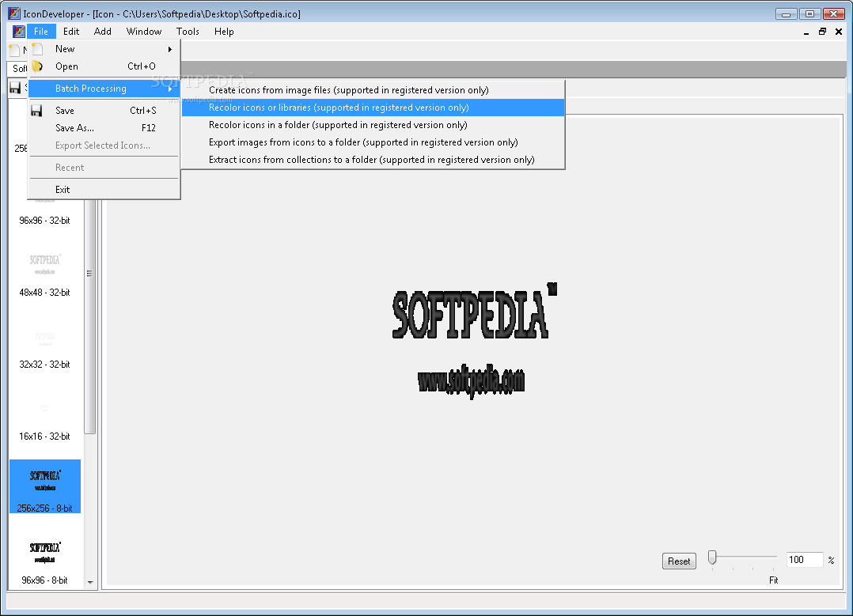Image resolution: width=853 pixels, height=616 pixels.
Task: Click the IconDeveloper app icon in menu bar
Action: pyautogui.click(x=18, y=32)
